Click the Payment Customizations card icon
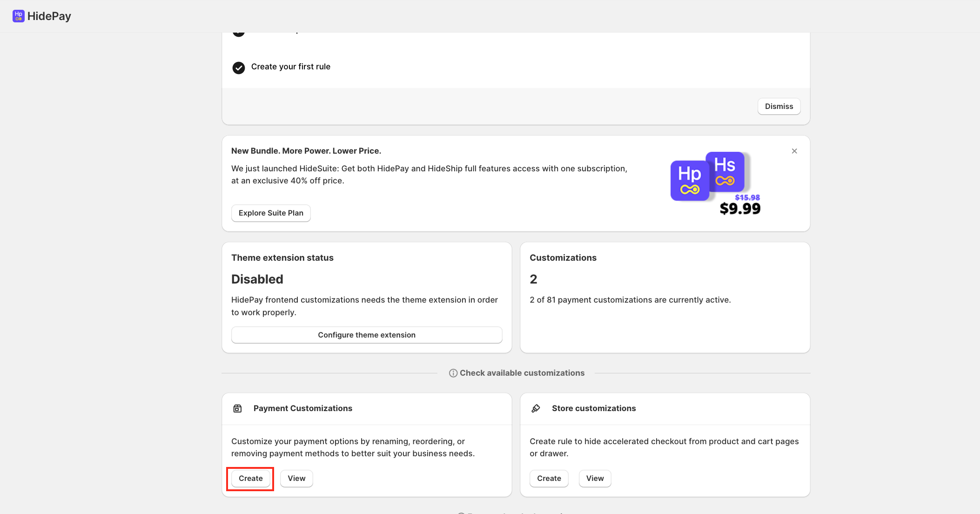This screenshot has width=980, height=514. click(237, 408)
